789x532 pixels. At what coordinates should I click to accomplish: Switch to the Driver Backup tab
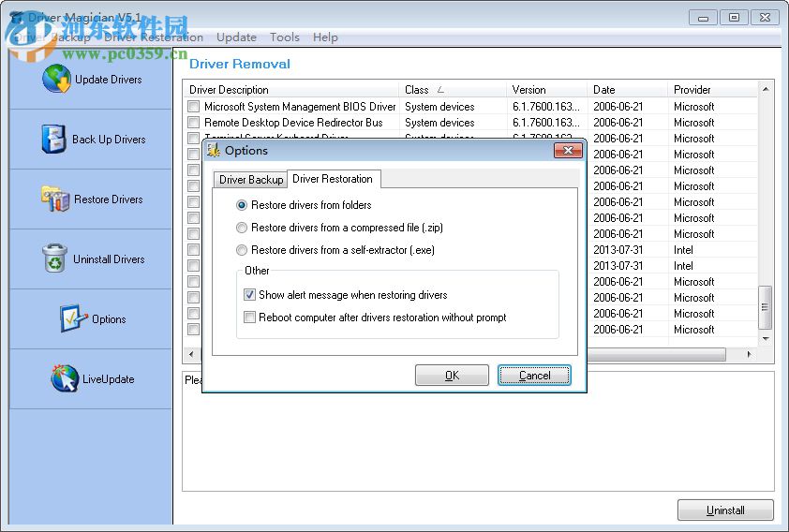point(250,180)
